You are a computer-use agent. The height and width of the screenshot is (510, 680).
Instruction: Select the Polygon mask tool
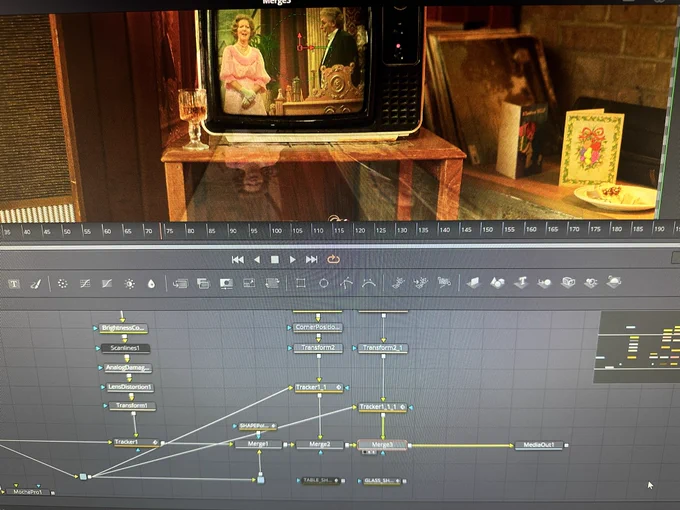(346, 283)
